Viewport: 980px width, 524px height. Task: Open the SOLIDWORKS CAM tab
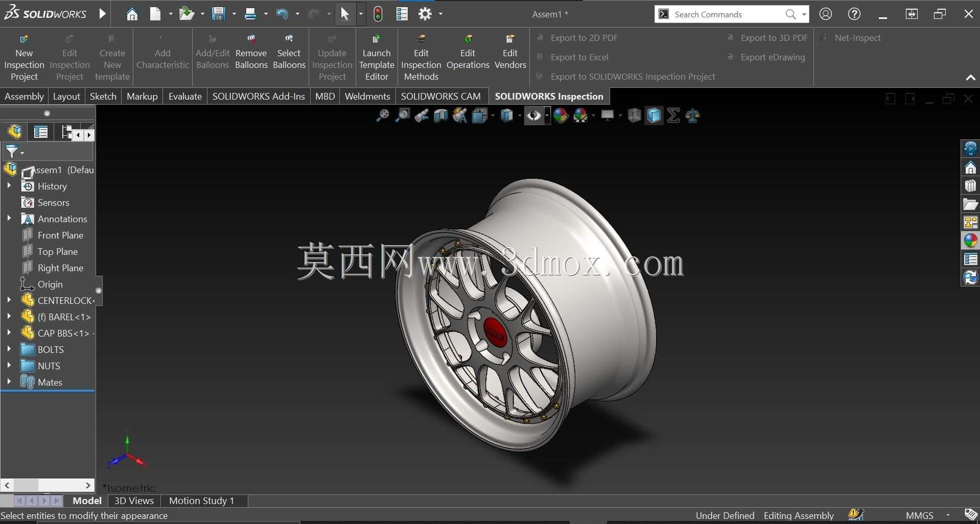[x=440, y=96]
